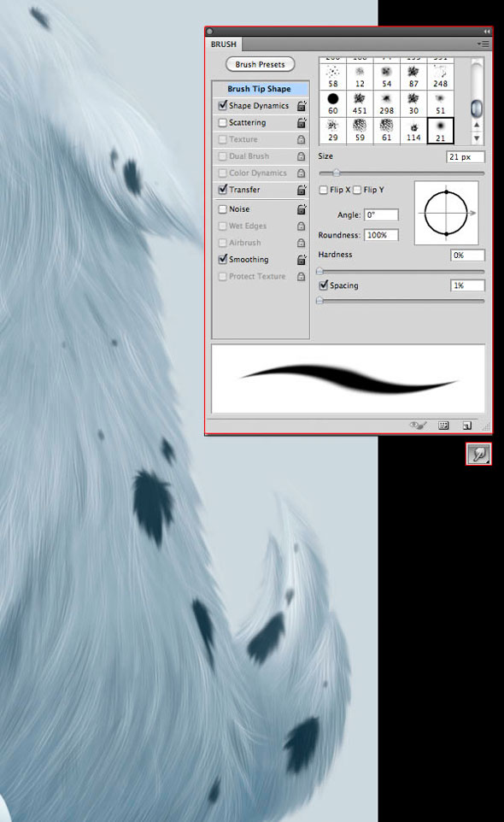This screenshot has height=822, width=504.
Task: Click the Noise lock icon
Action: [302, 209]
